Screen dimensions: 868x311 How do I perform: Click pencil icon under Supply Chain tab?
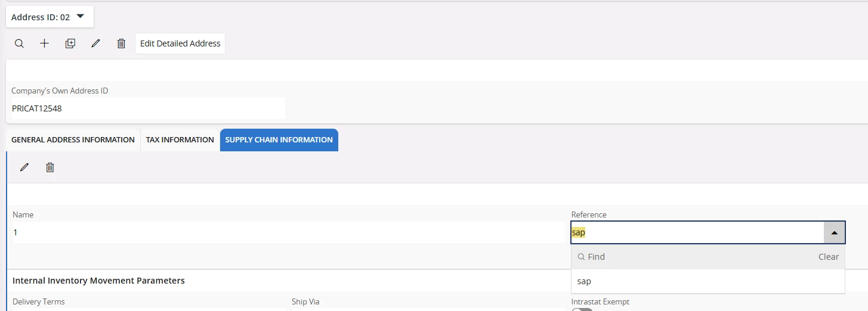coord(24,167)
